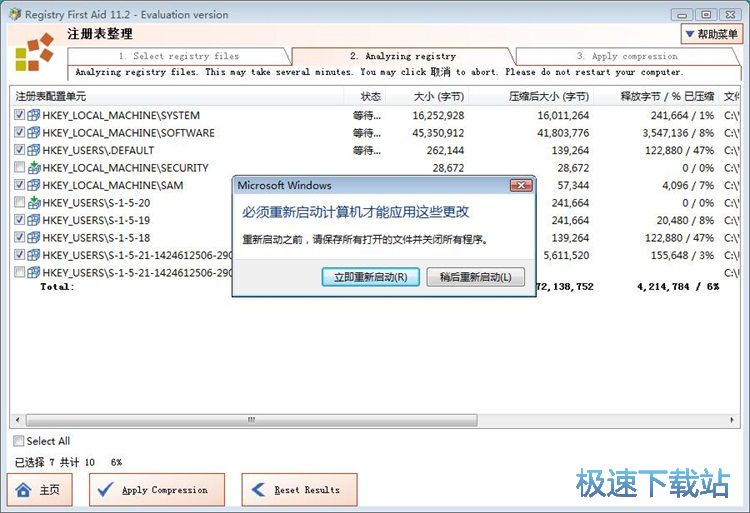Click compressed size value 41,803,776

(563, 132)
